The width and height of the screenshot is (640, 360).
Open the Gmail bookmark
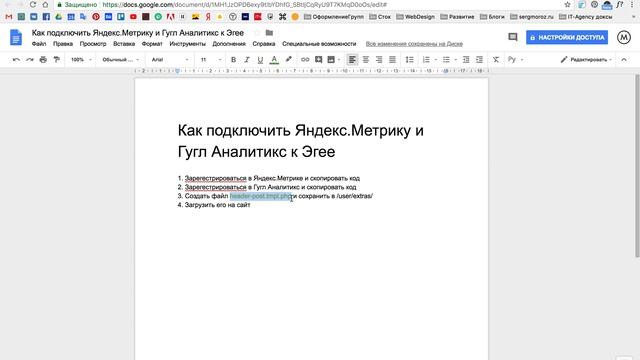tap(9, 17)
